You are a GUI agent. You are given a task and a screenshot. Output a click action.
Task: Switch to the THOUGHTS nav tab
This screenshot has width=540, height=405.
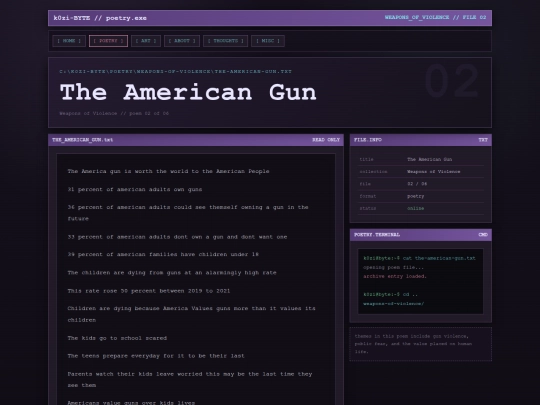[x=226, y=41]
